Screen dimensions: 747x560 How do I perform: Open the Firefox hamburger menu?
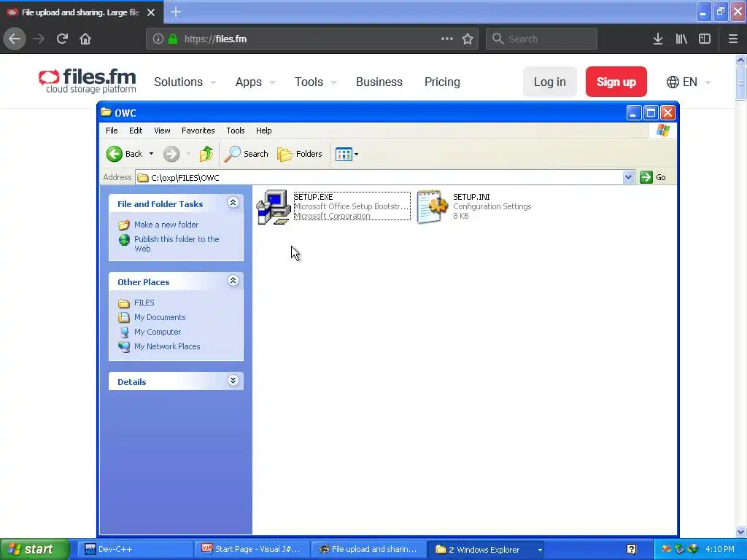[x=732, y=39]
